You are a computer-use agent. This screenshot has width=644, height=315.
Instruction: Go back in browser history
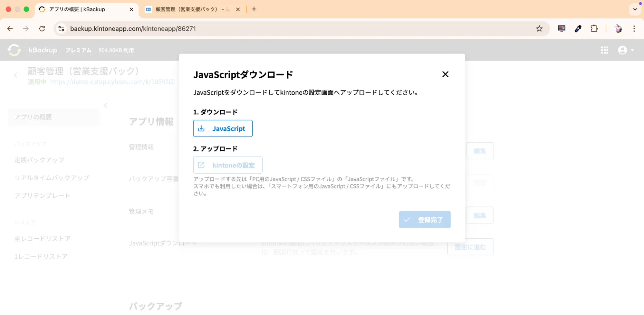coord(10,29)
